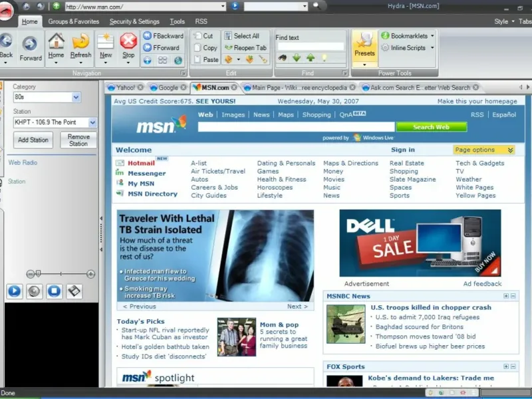The width and height of the screenshot is (532, 399).
Task: Expand the Bookmarklets dropdown arrow
Action: click(432, 36)
